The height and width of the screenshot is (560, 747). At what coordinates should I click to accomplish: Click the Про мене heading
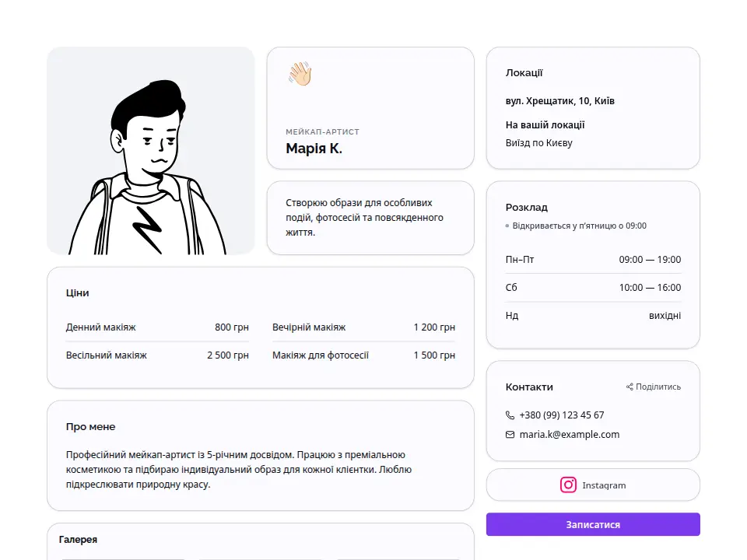(x=90, y=427)
